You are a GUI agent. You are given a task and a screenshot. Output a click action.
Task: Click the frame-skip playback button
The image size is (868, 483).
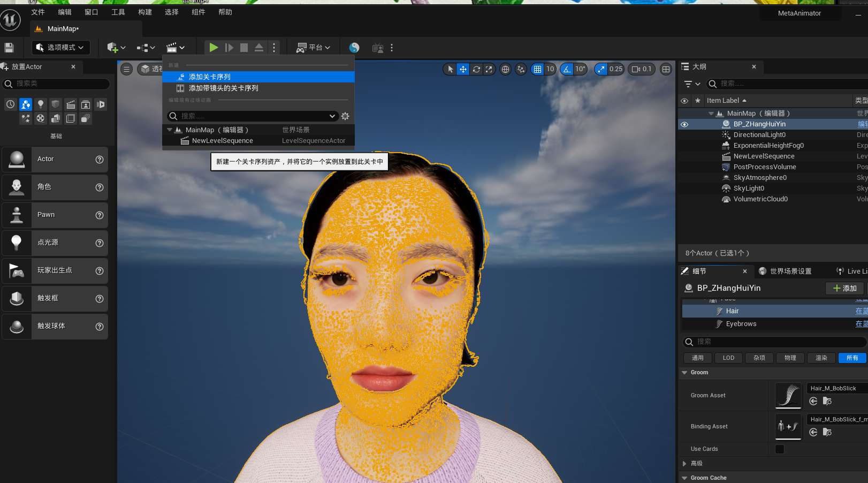229,48
